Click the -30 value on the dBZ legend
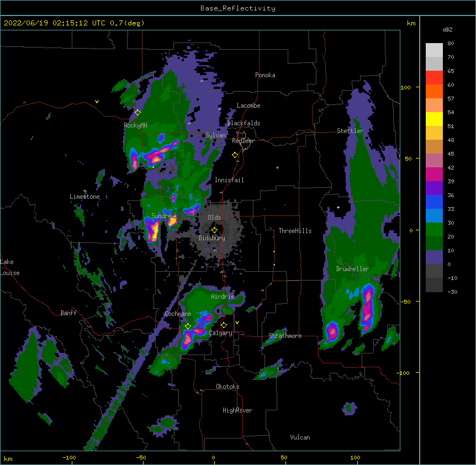The height and width of the screenshot is (465, 476). click(452, 292)
